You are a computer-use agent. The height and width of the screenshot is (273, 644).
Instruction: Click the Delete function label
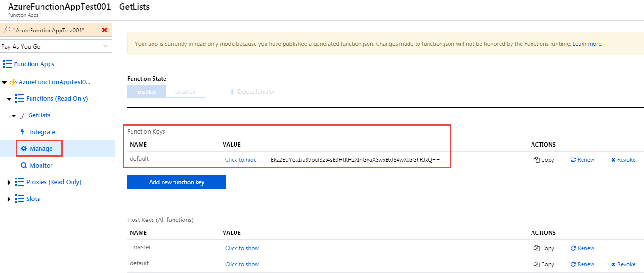pyautogui.click(x=257, y=91)
